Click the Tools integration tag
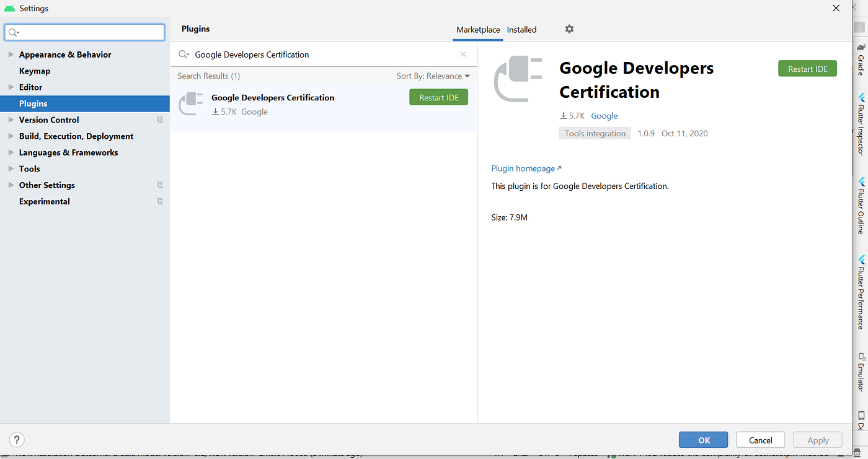Image resolution: width=868 pixels, height=459 pixels. 595,133
